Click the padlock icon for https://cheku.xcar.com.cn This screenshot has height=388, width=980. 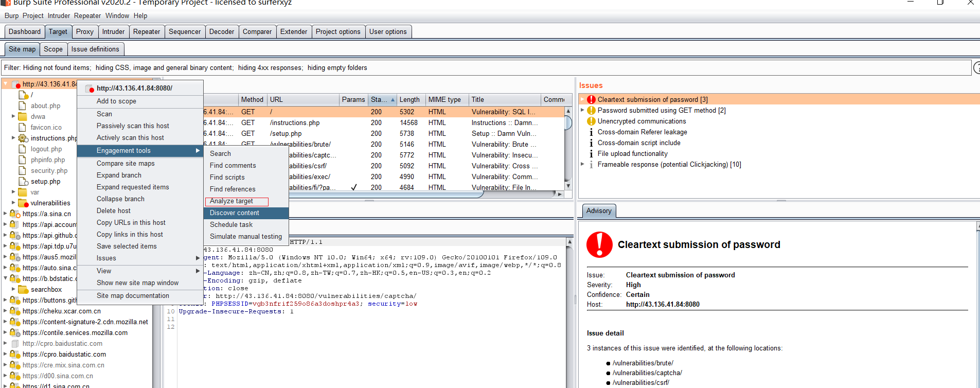click(x=15, y=311)
